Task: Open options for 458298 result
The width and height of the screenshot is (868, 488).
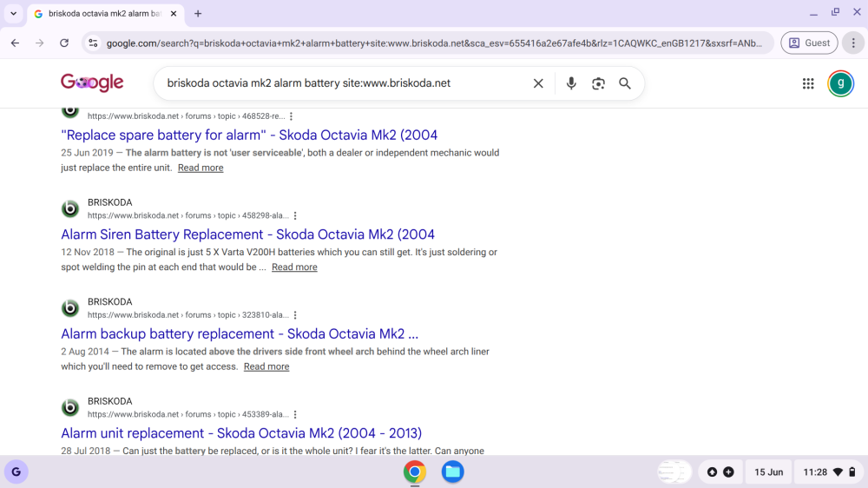Action: tap(295, 215)
